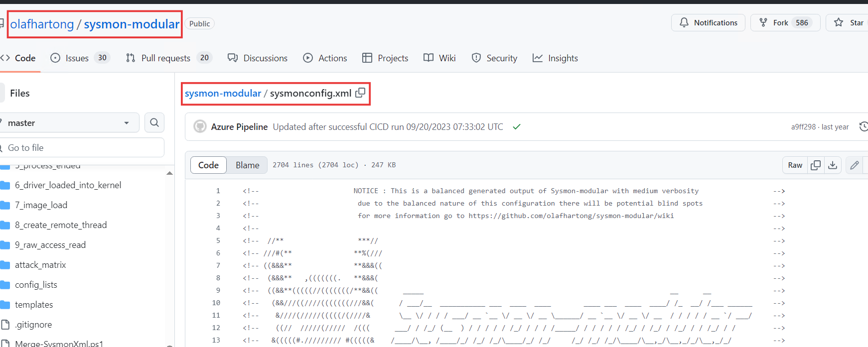
Task: Open the 586 forks count
Action: pos(802,23)
